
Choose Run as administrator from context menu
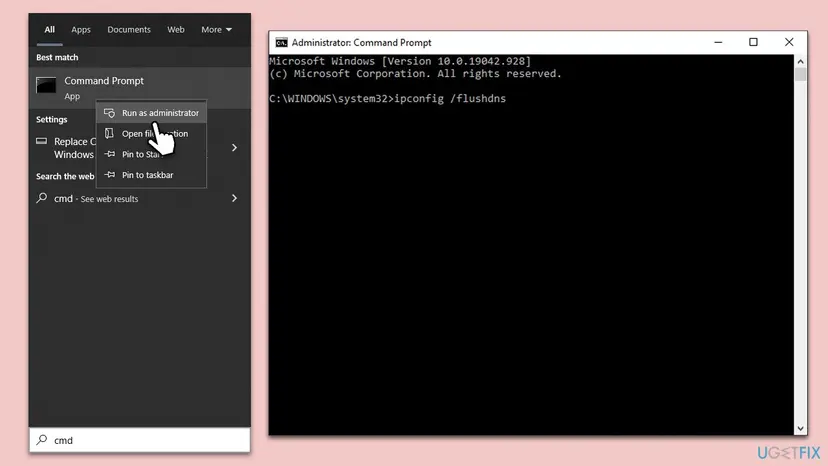click(x=152, y=113)
